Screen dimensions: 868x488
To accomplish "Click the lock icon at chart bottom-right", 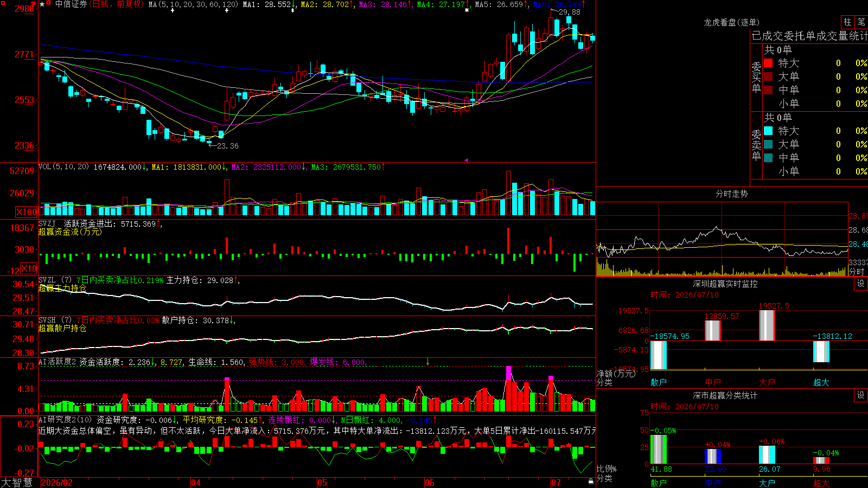I will [591, 481].
